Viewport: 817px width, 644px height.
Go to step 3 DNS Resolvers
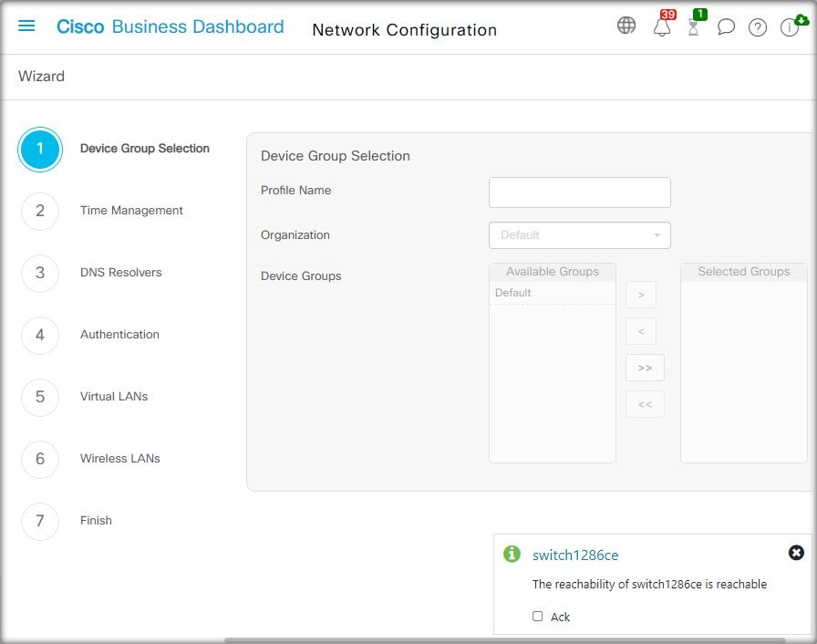coord(40,273)
